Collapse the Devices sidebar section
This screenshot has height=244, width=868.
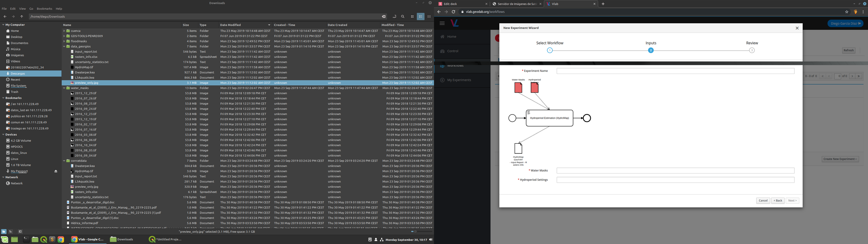point(3,135)
